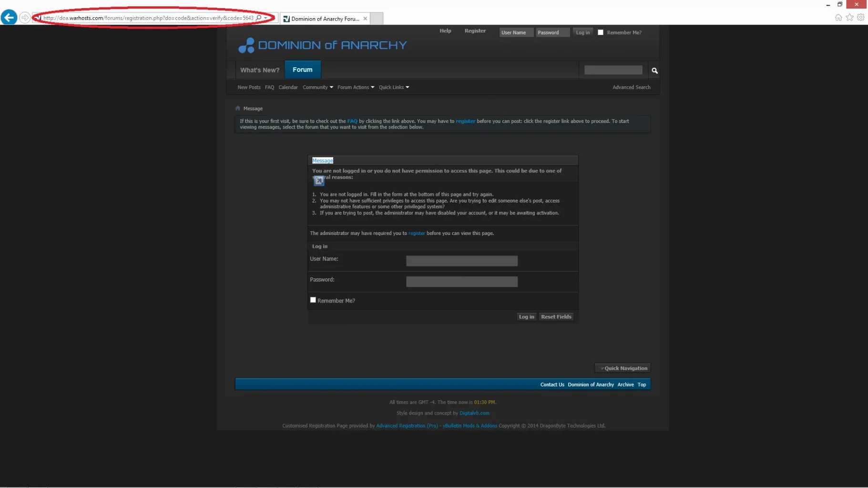Click the breadcrumb home icon beside Message
The image size is (868, 488).
click(x=238, y=108)
